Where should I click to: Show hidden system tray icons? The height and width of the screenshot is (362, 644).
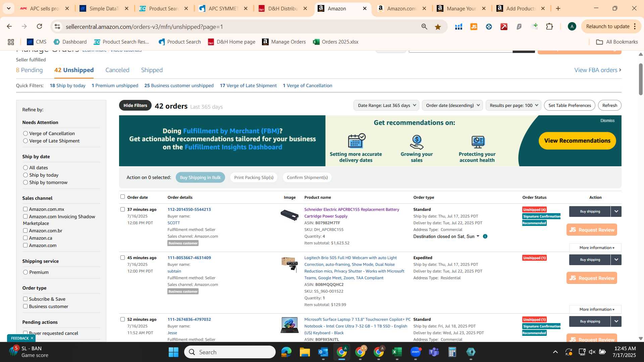[555, 352]
